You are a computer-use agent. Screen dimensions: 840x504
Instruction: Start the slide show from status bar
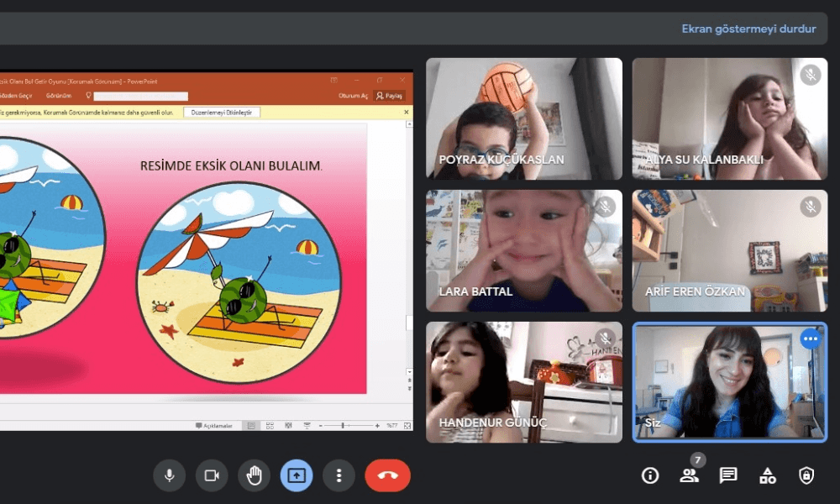(307, 426)
